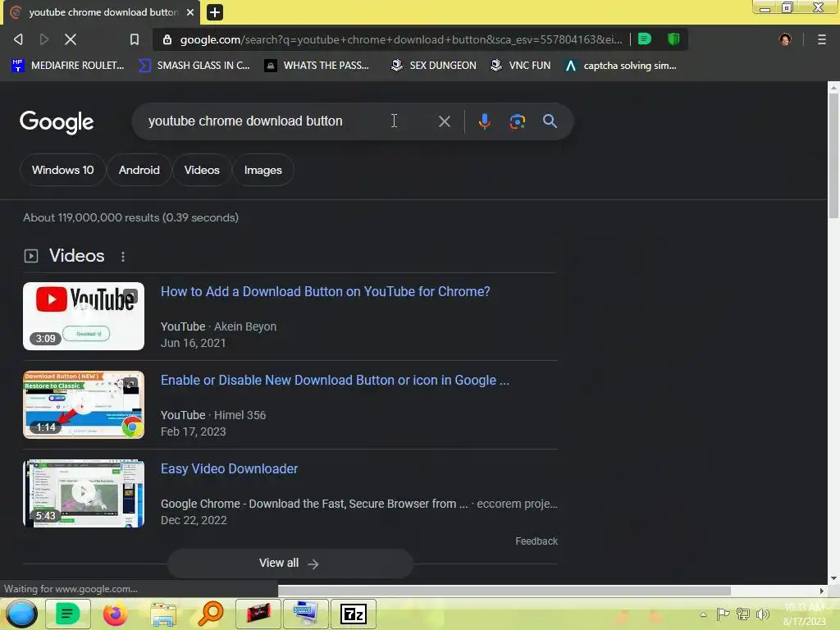
Task: Click the Action Center flag tray icon
Action: [x=723, y=614]
